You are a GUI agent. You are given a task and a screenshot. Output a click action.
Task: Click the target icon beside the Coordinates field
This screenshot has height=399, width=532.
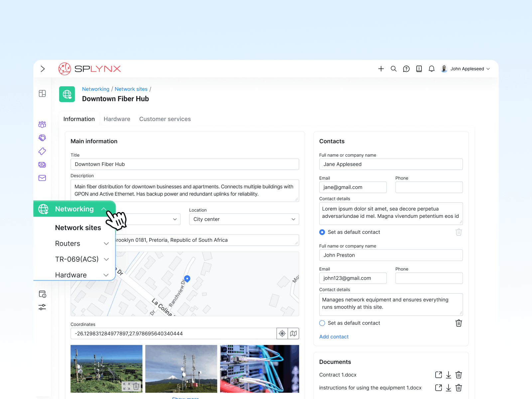point(282,333)
